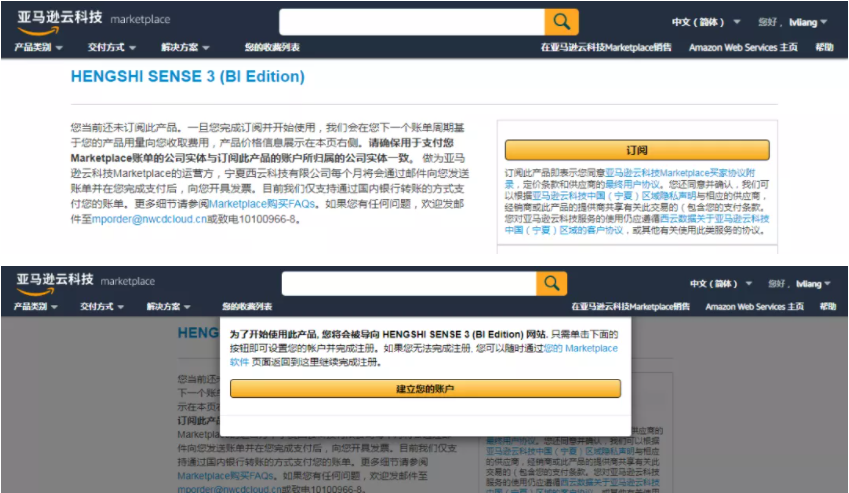Image resolution: width=849 pixels, height=493 pixels.
Task: Open Amazon Web Services 主页 in bottom navigation
Action: click(x=754, y=307)
